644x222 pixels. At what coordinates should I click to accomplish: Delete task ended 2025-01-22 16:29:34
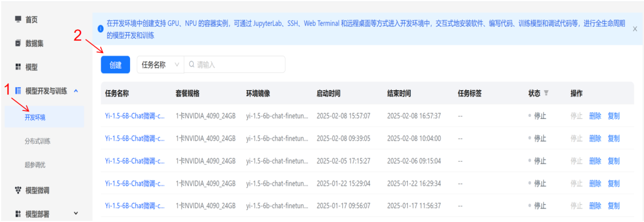pyautogui.click(x=595, y=183)
